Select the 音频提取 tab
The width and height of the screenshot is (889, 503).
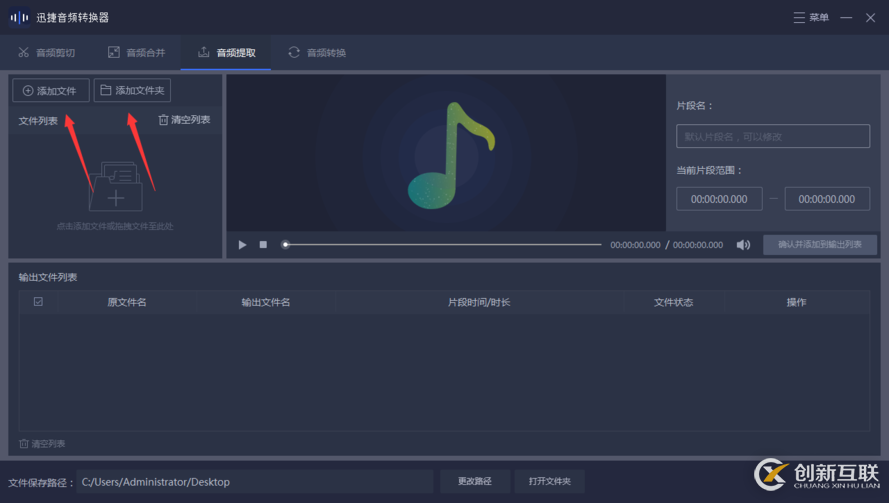[226, 53]
